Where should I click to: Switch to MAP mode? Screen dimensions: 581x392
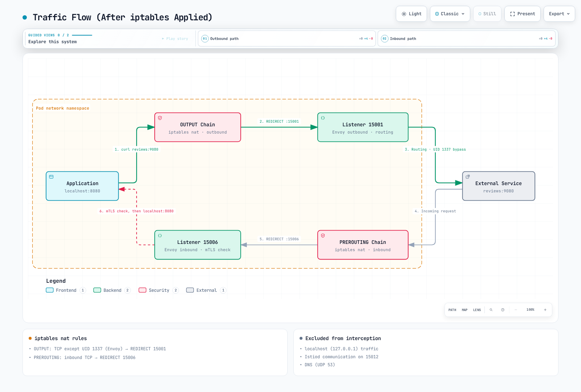click(464, 310)
